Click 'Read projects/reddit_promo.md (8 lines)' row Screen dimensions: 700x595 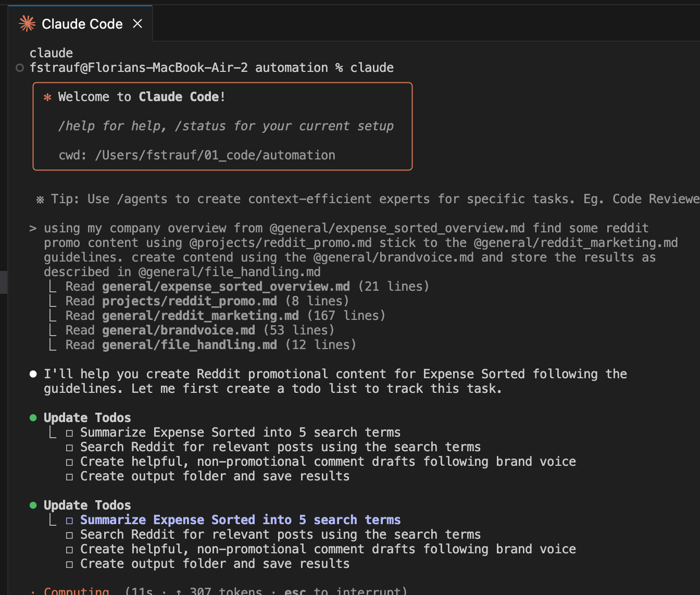(207, 301)
